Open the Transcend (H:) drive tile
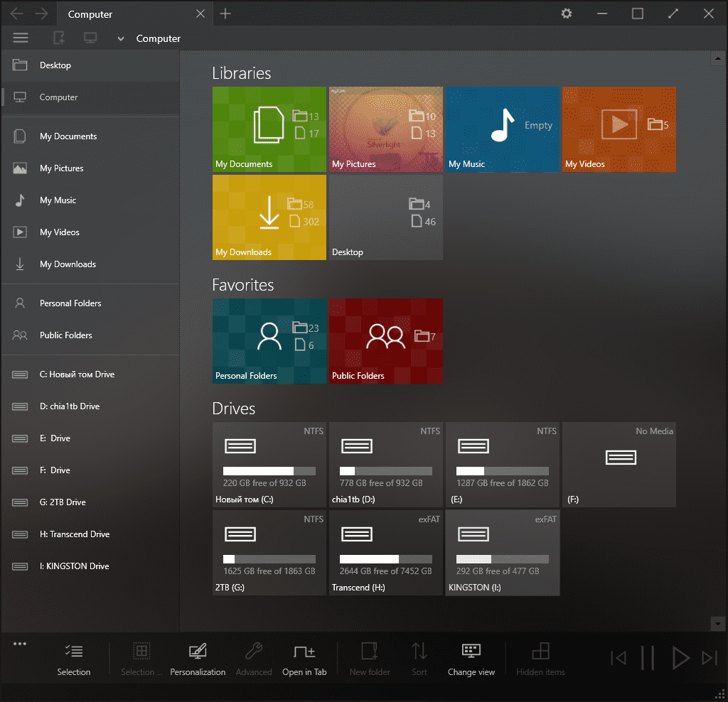Viewport: 728px width, 702px height. (x=385, y=553)
